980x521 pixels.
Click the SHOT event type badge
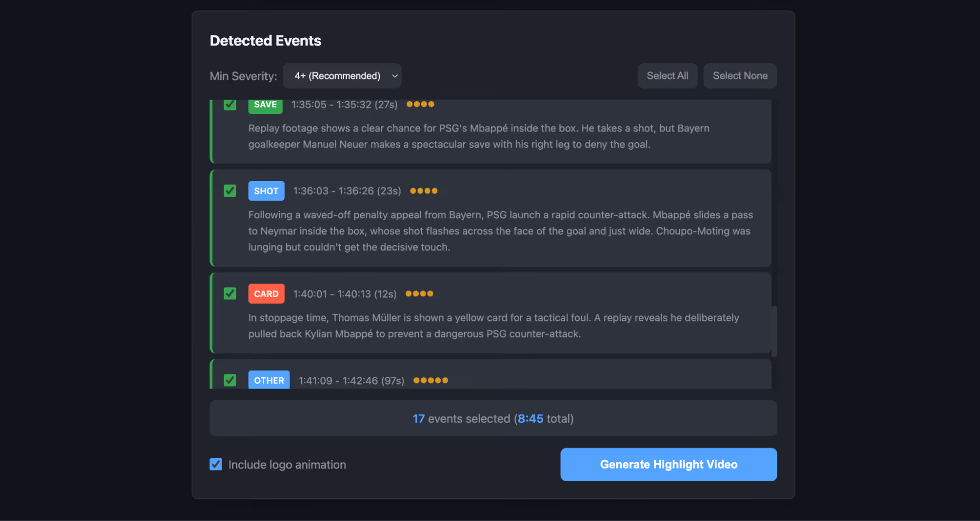(266, 191)
